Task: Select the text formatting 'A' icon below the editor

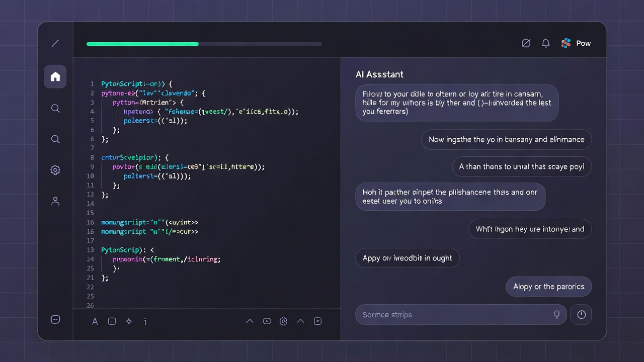Action: (x=95, y=321)
